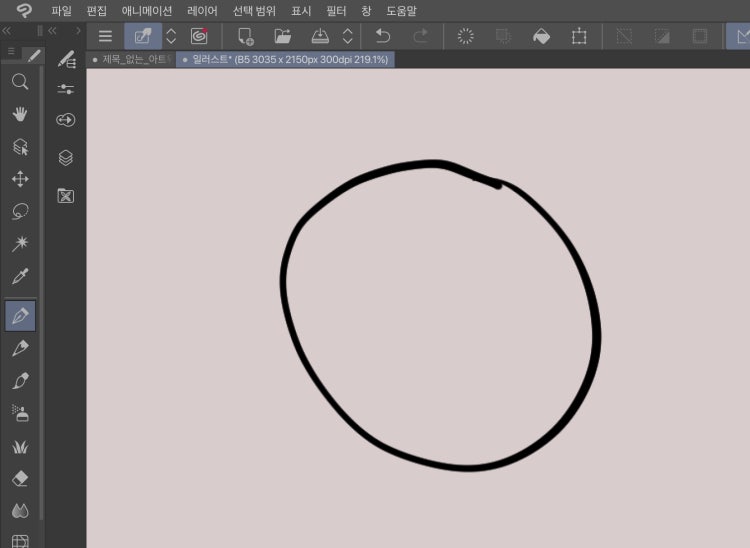Open the 창 menu
The height and width of the screenshot is (548, 750).
(366, 11)
